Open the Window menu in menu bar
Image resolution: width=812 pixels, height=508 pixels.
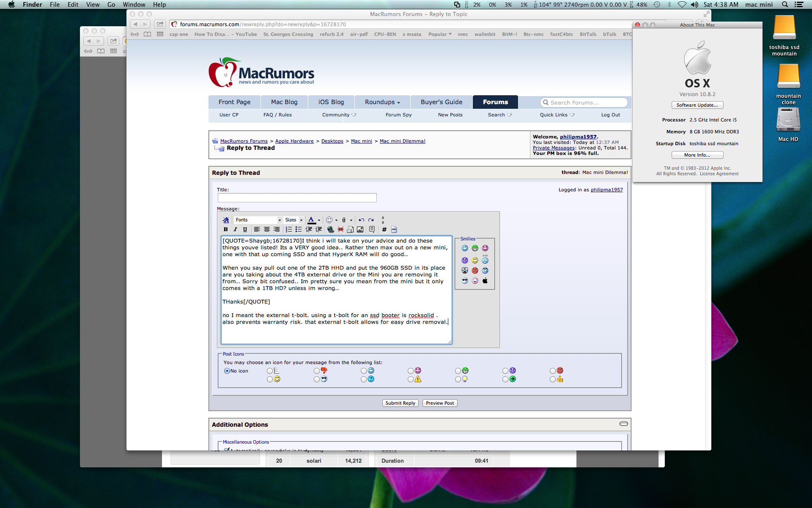click(x=134, y=5)
